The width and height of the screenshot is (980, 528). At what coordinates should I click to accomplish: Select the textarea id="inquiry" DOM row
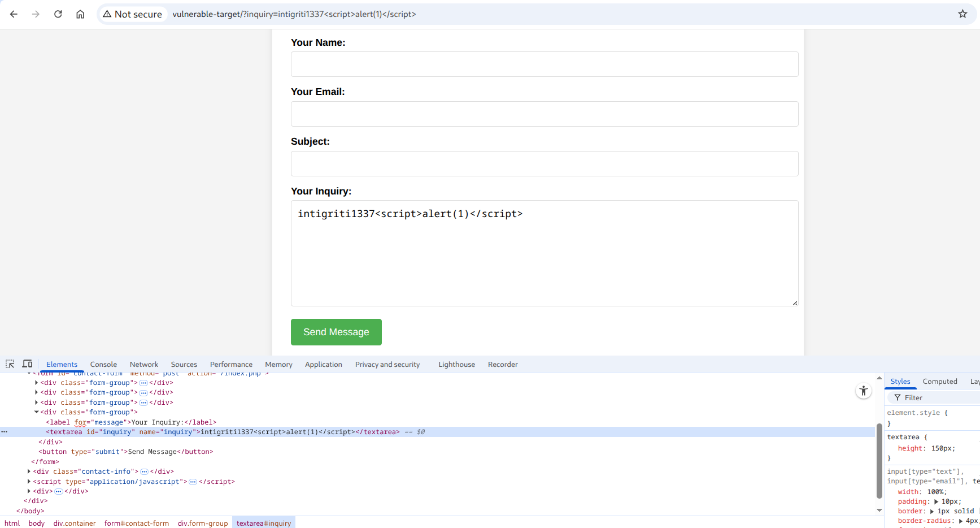coord(438,432)
